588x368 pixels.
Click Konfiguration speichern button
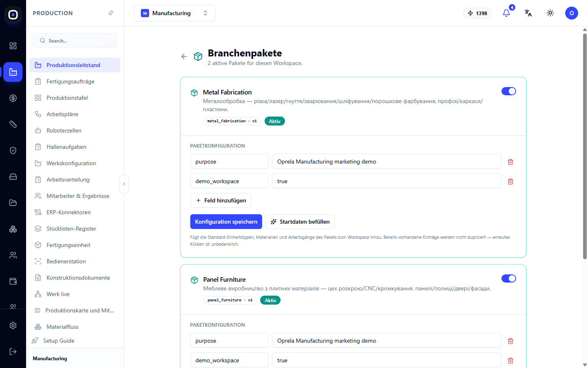pos(226,222)
